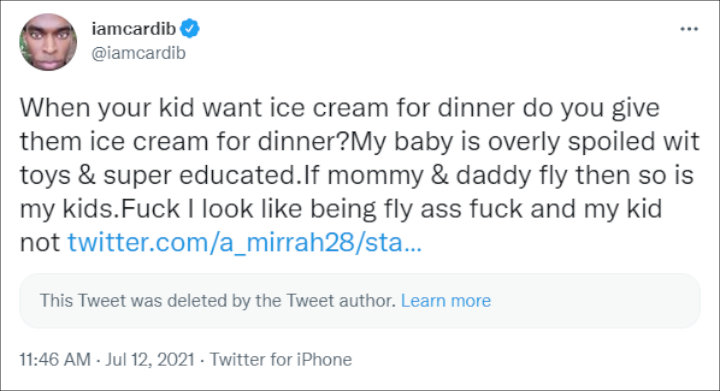Select the deleted Tweet notice box
720x391 pixels.
tap(360, 301)
